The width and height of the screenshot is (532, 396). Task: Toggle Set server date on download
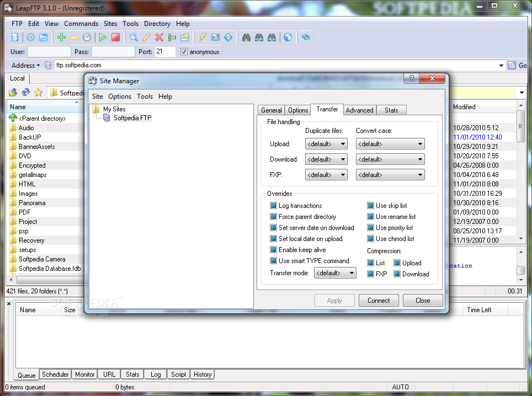coord(274,227)
